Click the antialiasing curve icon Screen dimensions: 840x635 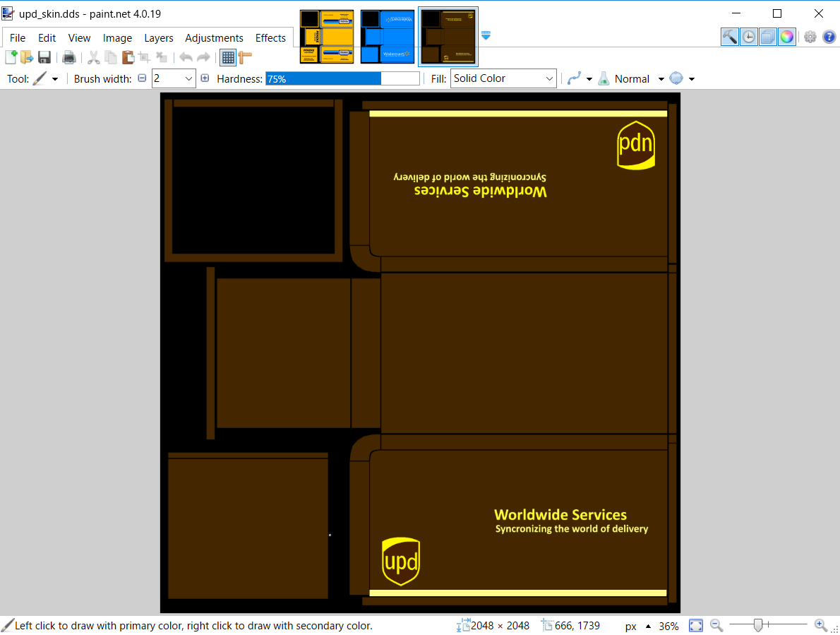[574, 79]
